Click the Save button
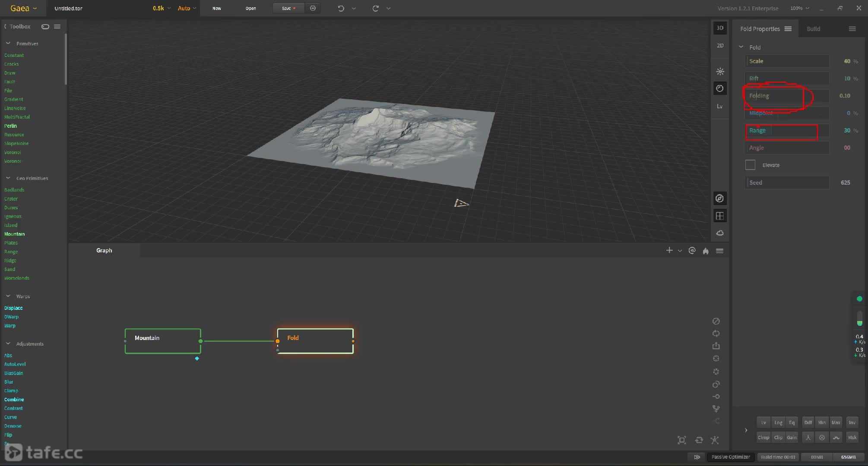 click(x=288, y=8)
